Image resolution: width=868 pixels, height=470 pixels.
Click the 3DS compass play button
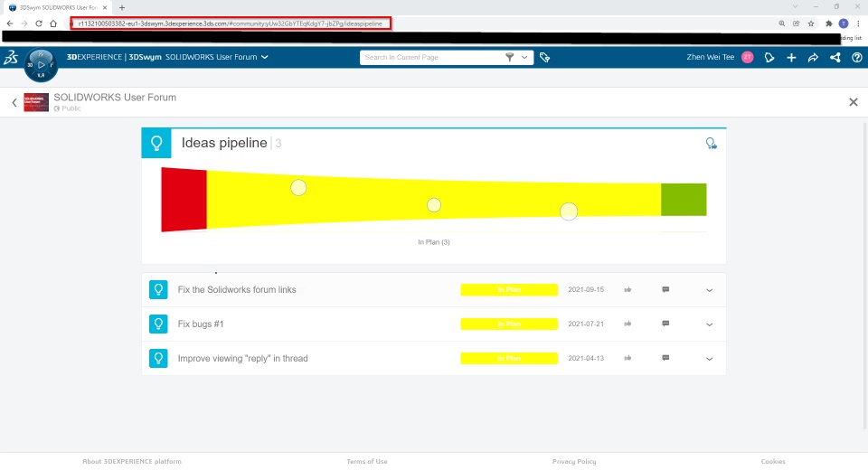point(41,65)
